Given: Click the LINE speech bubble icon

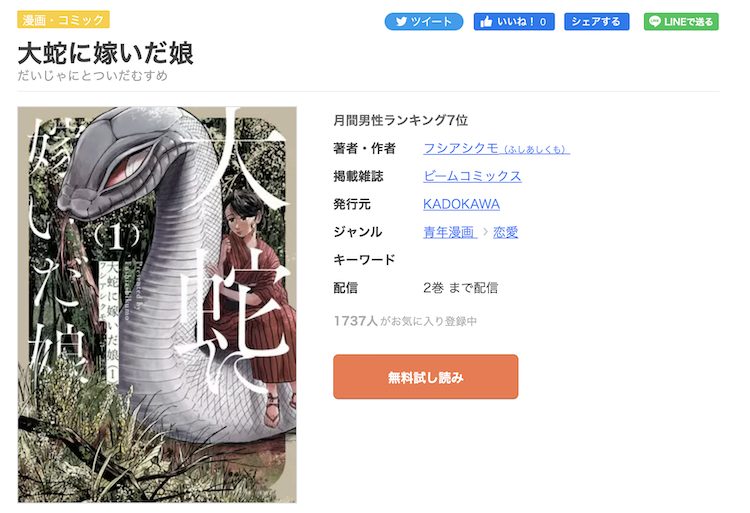Looking at the screenshot, I should [655, 22].
